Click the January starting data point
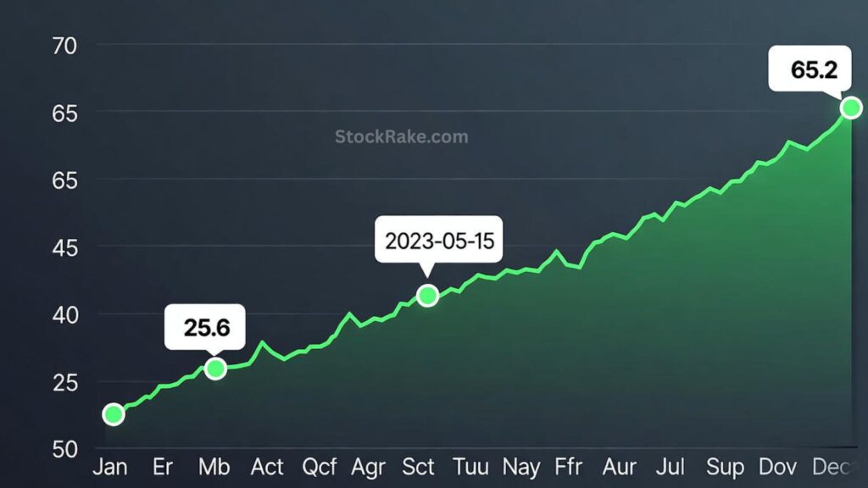 (x=114, y=414)
